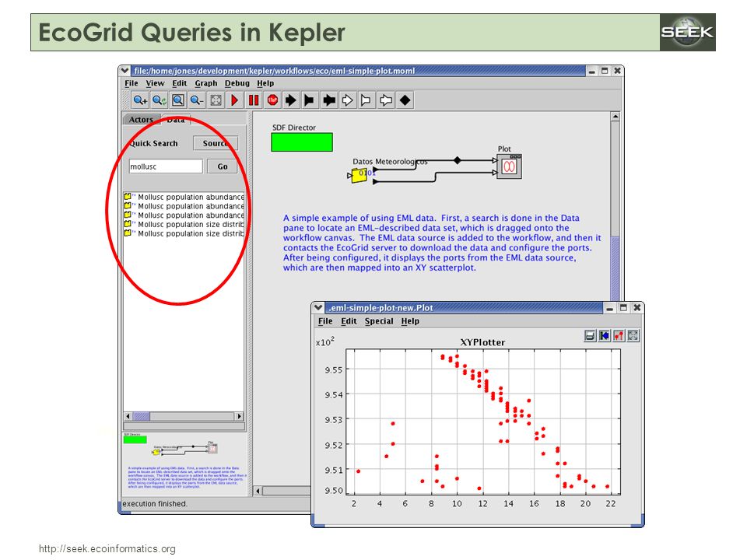Click the results list scrollbar right arrow

(239, 416)
